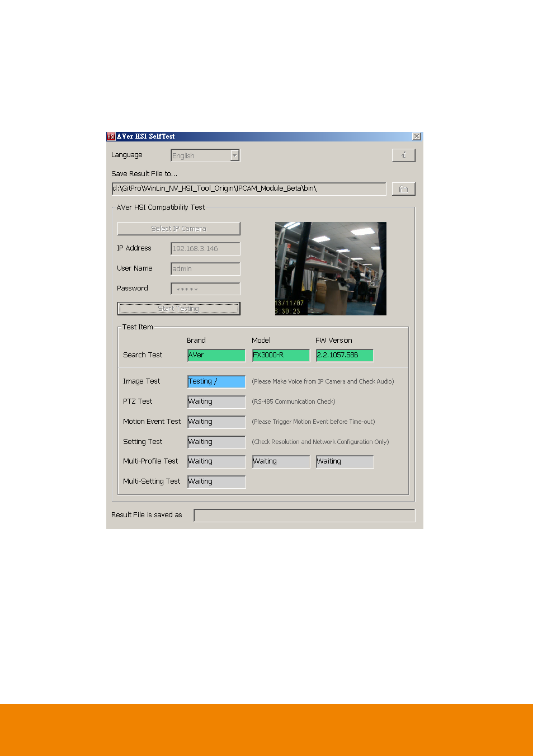Click the Multi-Setting Test Waiting status box
533x756 pixels.
click(x=216, y=481)
